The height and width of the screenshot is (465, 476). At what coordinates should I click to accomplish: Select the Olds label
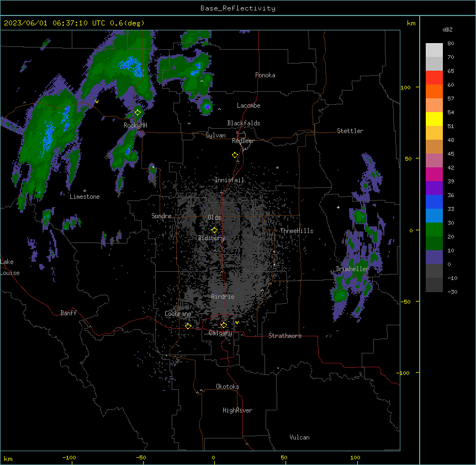[214, 218]
